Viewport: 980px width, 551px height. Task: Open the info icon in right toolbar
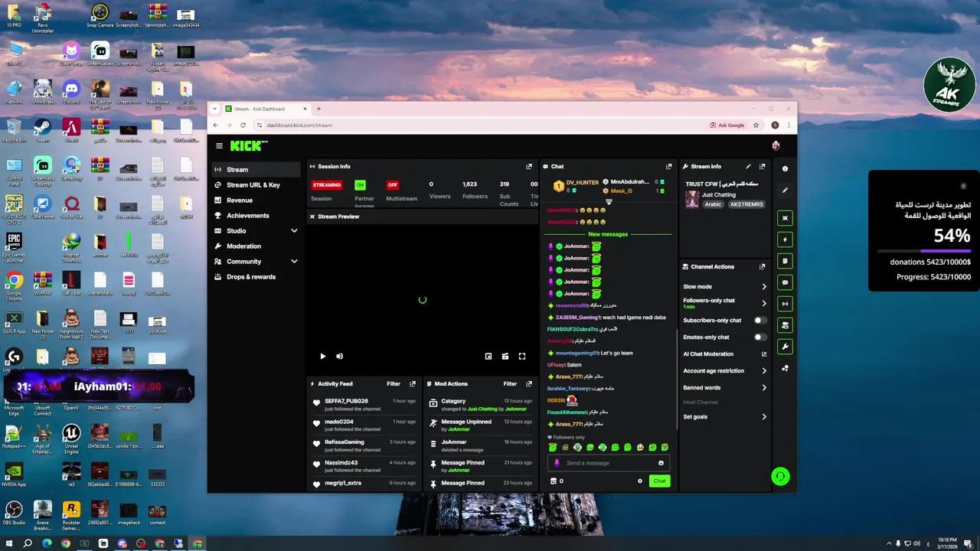click(x=785, y=169)
